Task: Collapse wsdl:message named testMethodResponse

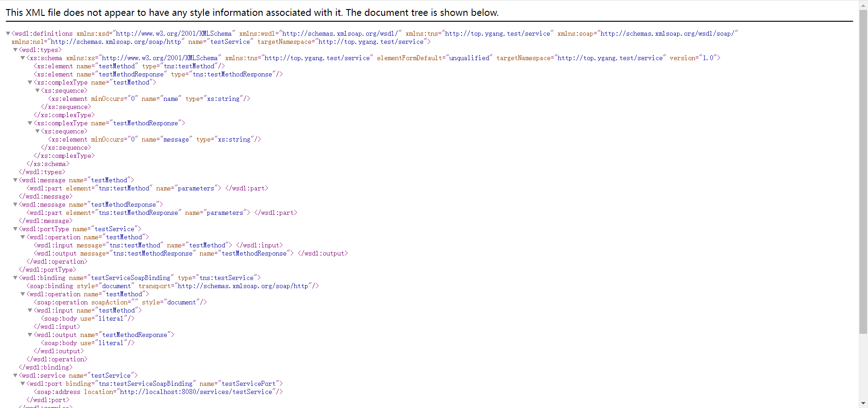Action: coord(15,204)
